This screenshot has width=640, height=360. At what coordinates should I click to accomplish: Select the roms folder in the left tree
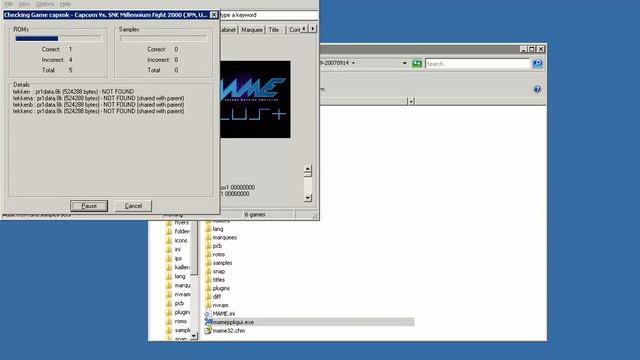click(x=181, y=322)
